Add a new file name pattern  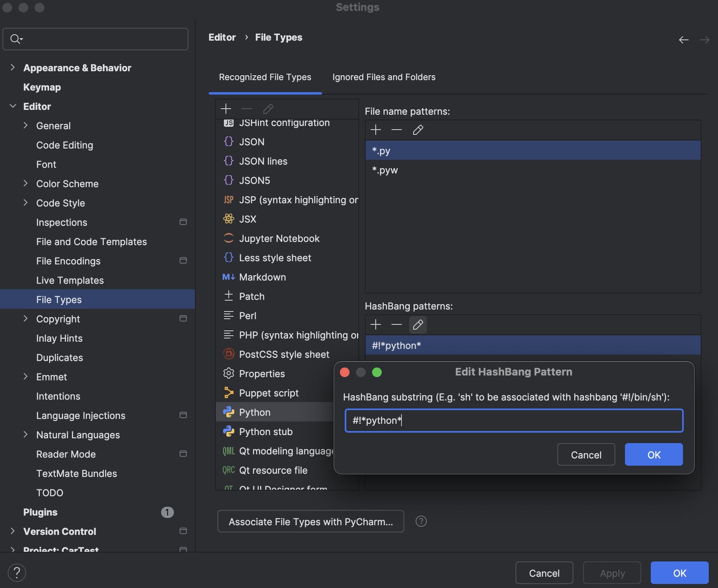[x=376, y=130]
